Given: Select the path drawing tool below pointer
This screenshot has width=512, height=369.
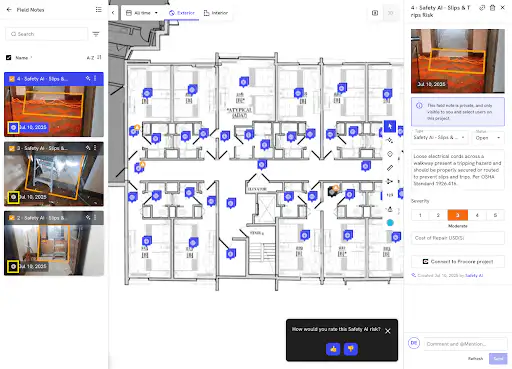Looking at the screenshot, I should tap(390, 140).
